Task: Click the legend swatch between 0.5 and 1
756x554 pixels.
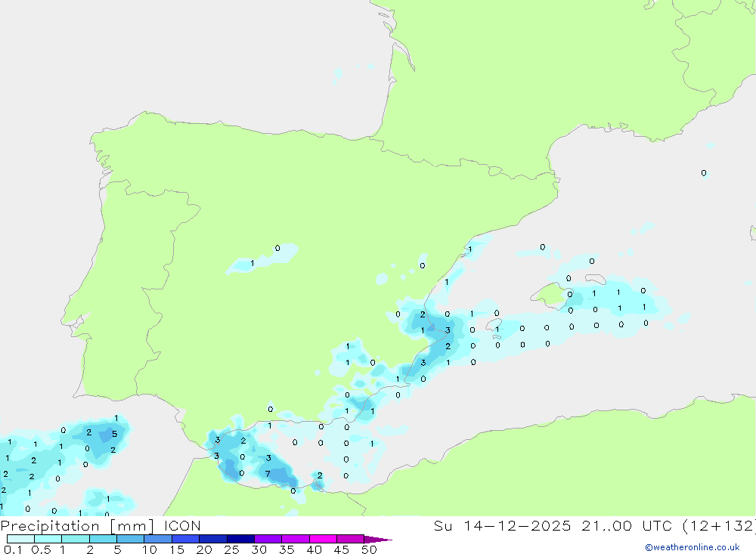Action: (x=48, y=539)
